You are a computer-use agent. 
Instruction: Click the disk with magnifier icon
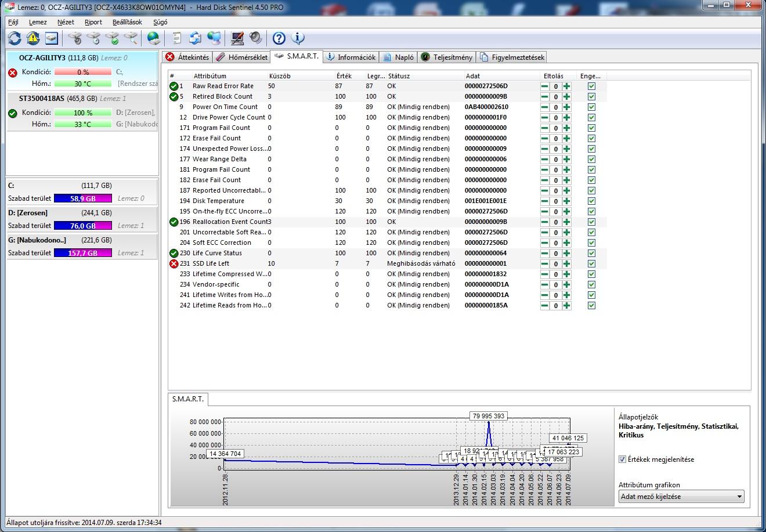click(x=131, y=38)
